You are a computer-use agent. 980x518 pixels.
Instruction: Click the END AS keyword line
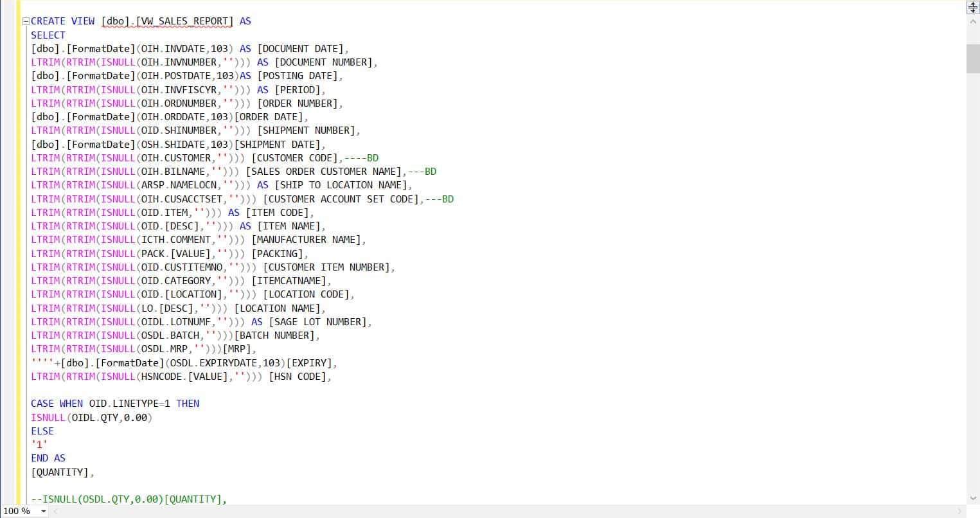click(48, 458)
